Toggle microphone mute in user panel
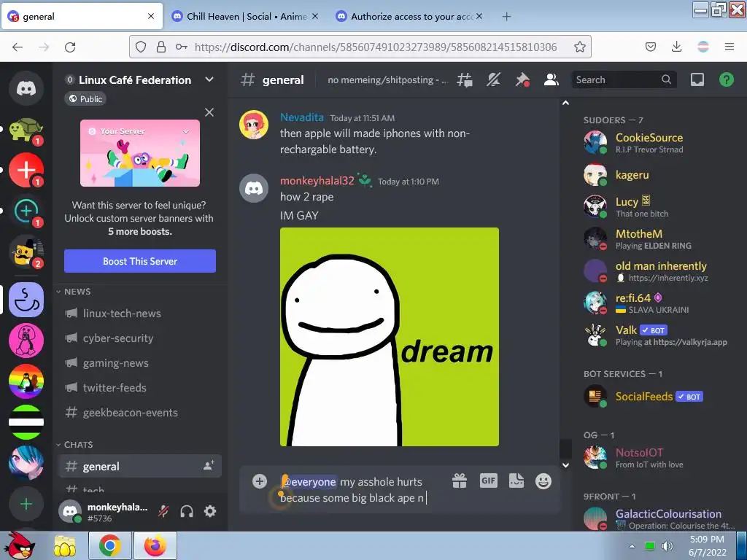 coord(163,511)
